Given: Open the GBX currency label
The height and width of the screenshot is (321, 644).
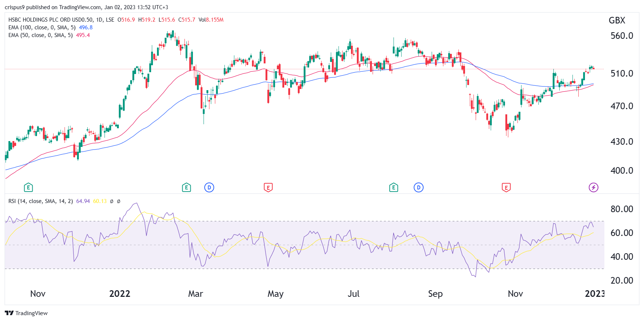Looking at the screenshot, I should click(x=617, y=21).
